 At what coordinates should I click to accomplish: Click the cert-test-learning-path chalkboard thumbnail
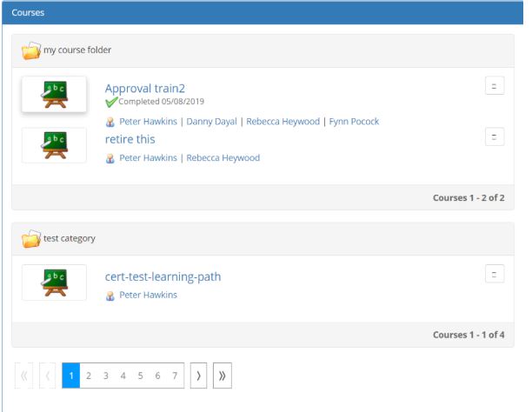click(54, 282)
